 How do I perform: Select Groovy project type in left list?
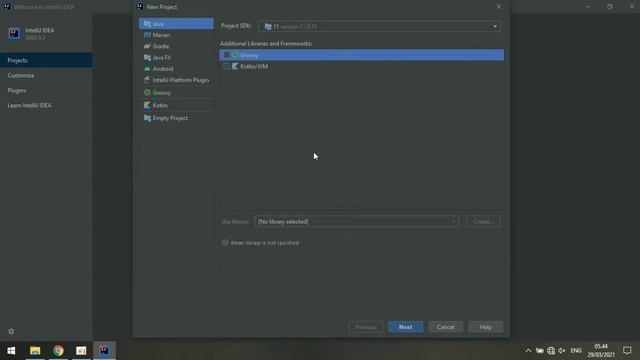click(176, 93)
